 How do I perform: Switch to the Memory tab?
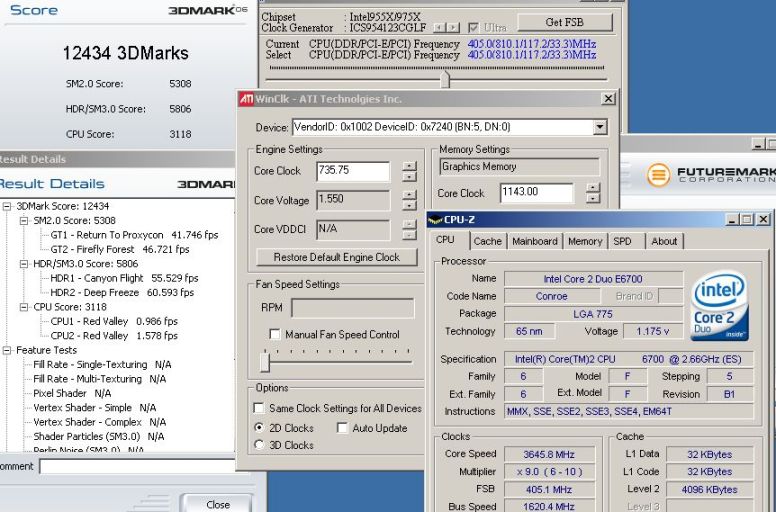coord(585,241)
